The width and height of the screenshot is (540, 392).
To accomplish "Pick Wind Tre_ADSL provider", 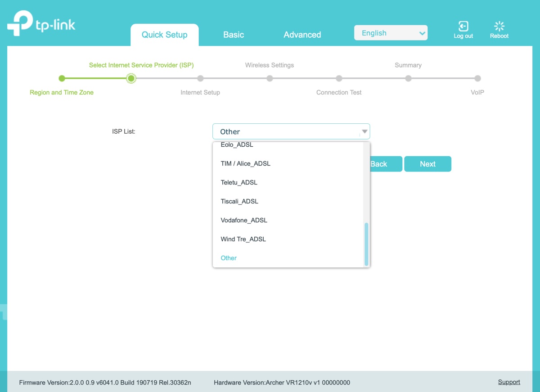I will click(288, 239).
